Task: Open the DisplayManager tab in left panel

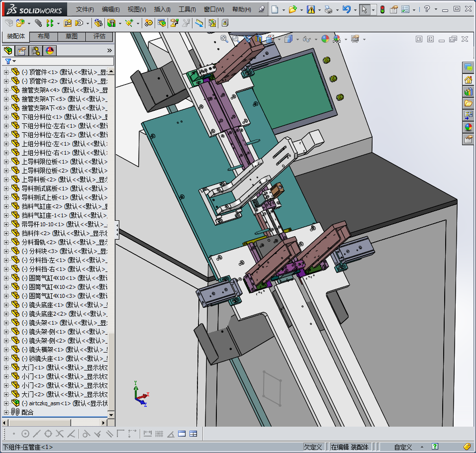Action: tap(50, 50)
